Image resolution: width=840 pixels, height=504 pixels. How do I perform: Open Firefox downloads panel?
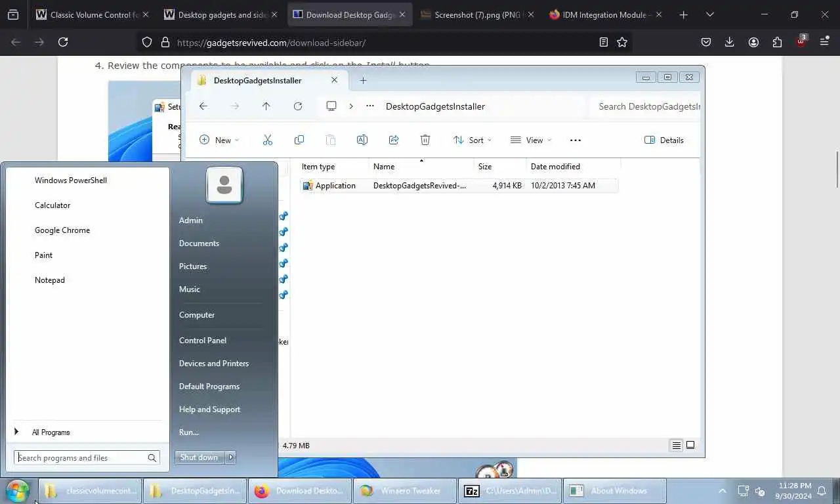tap(730, 42)
